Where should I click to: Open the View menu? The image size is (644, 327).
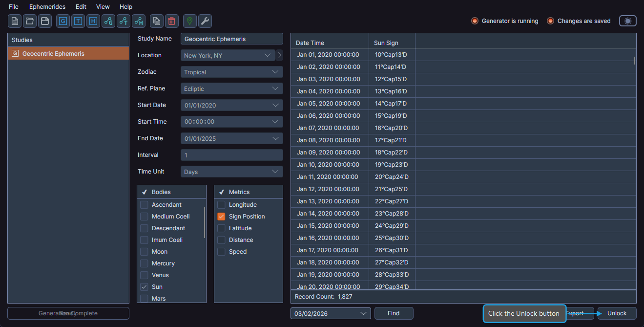click(x=103, y=6)
